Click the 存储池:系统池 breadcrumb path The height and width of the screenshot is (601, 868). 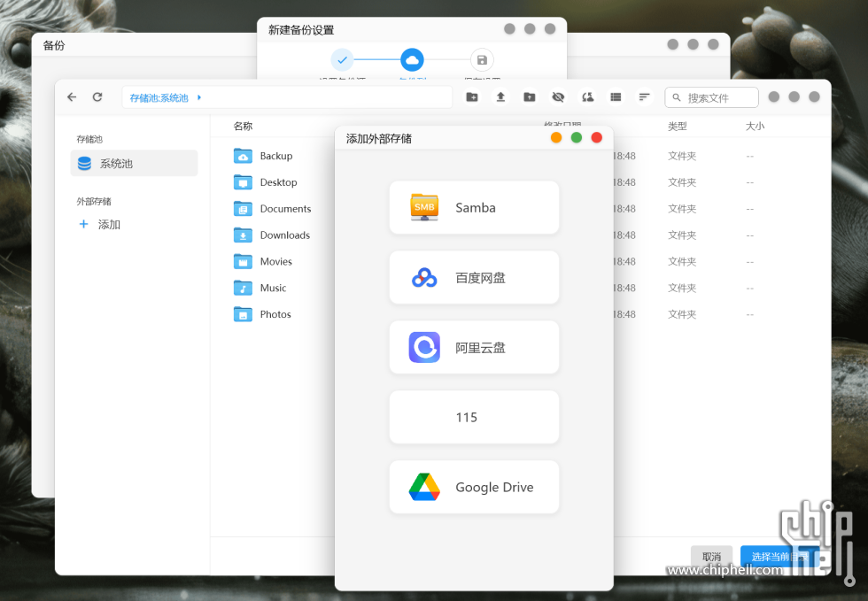coord(159,98)
